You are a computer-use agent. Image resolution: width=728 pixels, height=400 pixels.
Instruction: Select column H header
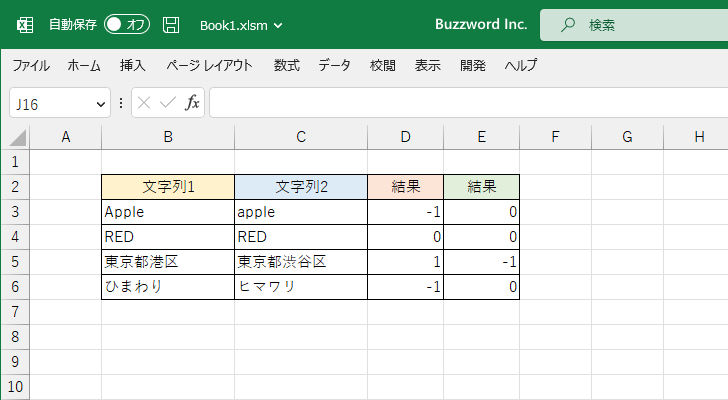(x=696, y=137)
